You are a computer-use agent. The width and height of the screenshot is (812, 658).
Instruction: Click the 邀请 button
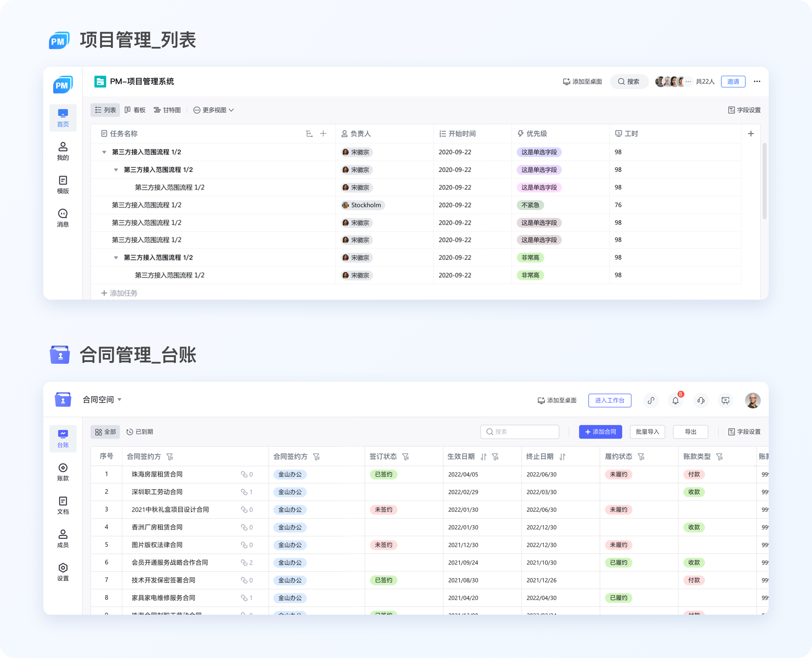tap(733, 82)
